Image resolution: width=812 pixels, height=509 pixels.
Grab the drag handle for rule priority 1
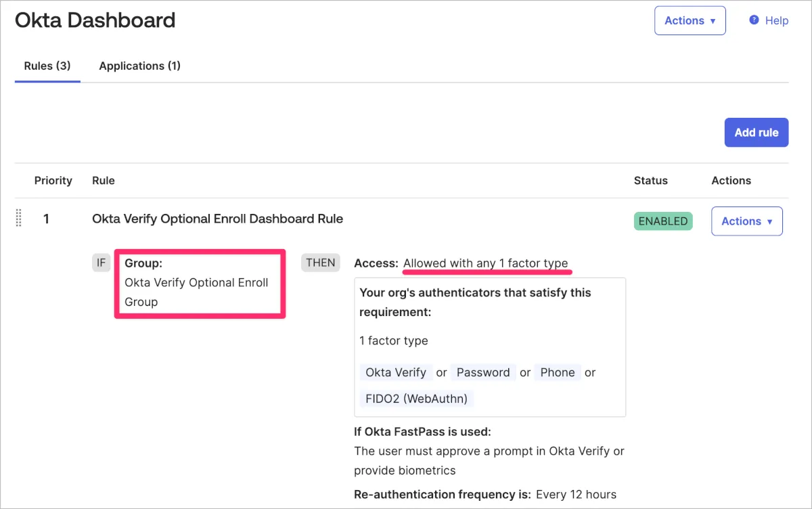pos(19,218)
